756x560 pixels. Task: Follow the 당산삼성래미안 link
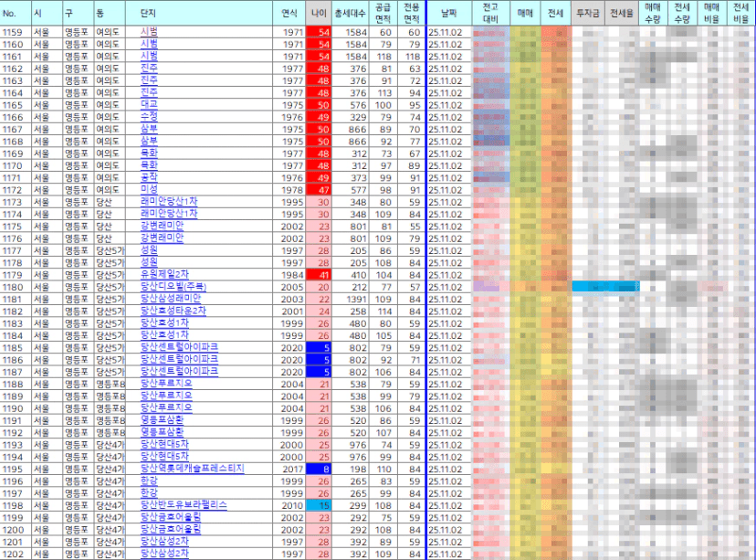(171, 299)
